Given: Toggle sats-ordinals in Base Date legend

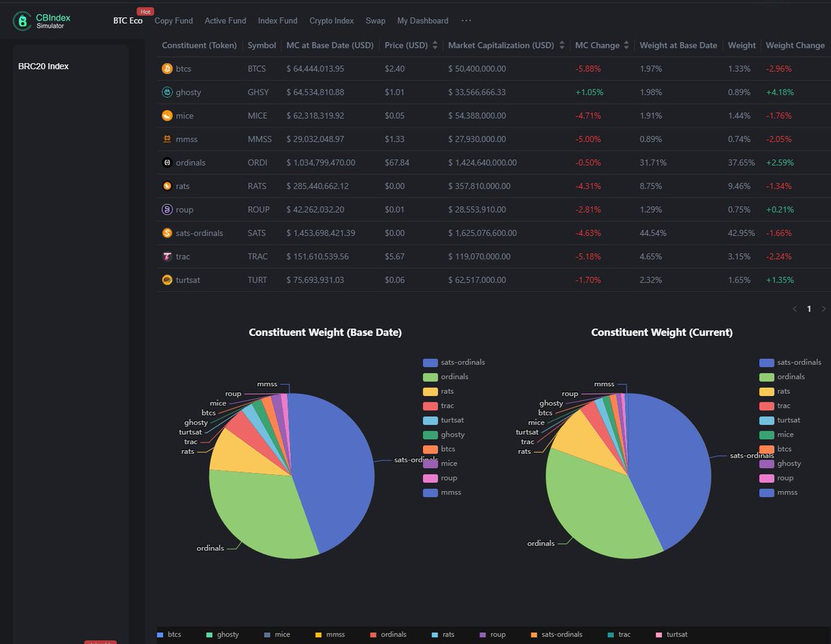Looking at the screenshot, I should pyautogui.click(x=454, y=362).
